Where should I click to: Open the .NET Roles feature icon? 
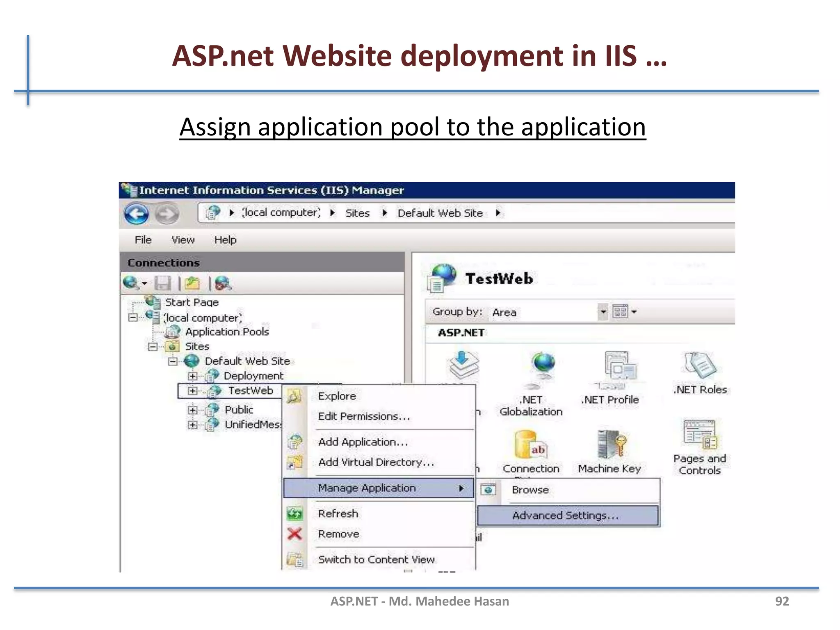click(x=700, y=366)
